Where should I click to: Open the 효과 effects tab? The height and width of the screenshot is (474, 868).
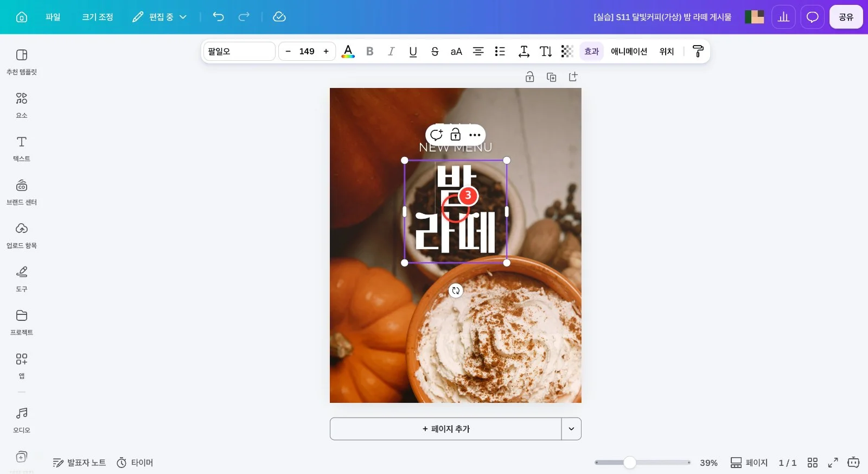click(x=591, y=51)
